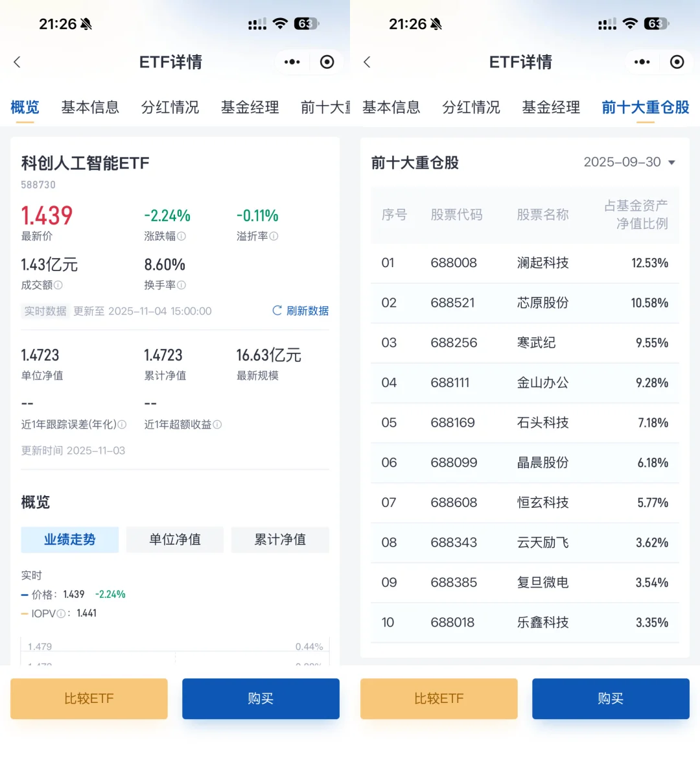Tap the muted bell icon in left status bar

click(86, 24)
